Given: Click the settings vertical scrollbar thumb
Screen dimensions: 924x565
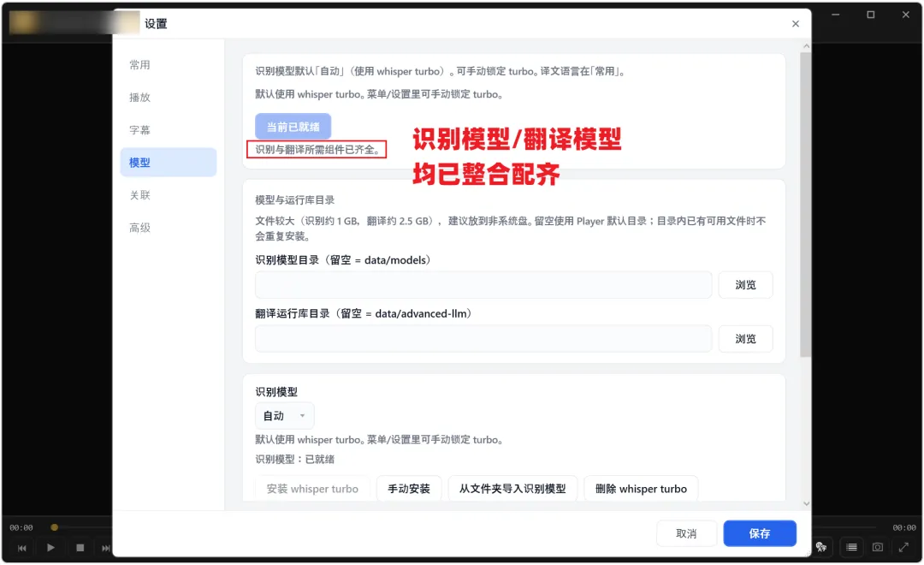Looking at the screenshot, I should click(x=806, y=204).
